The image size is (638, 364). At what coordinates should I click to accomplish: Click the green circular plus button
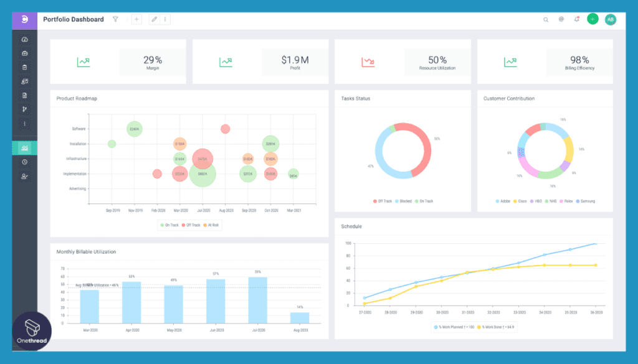593,19
